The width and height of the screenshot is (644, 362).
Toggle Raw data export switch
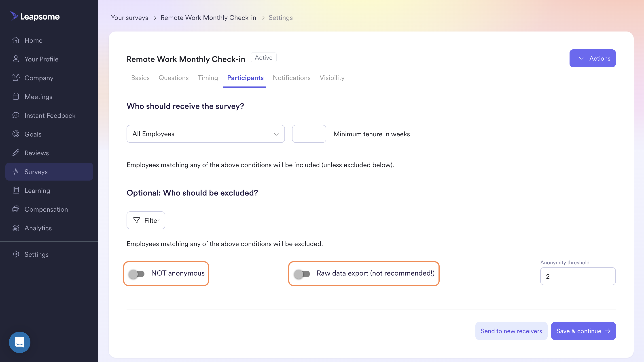tap(302, 274)
